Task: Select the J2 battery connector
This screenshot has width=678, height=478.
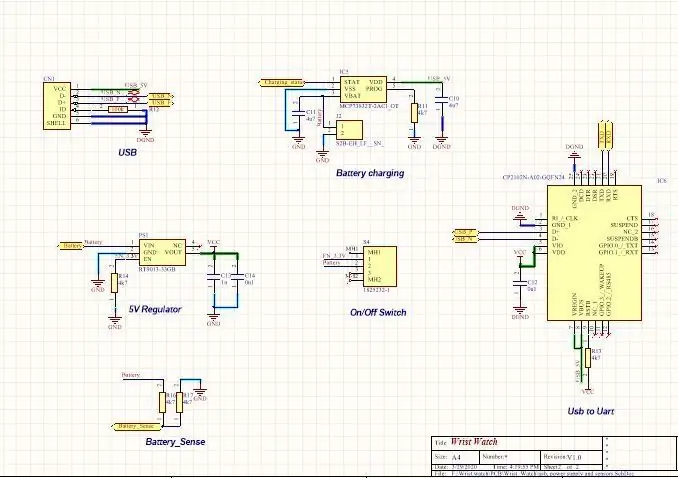Action: click(349, 130)
